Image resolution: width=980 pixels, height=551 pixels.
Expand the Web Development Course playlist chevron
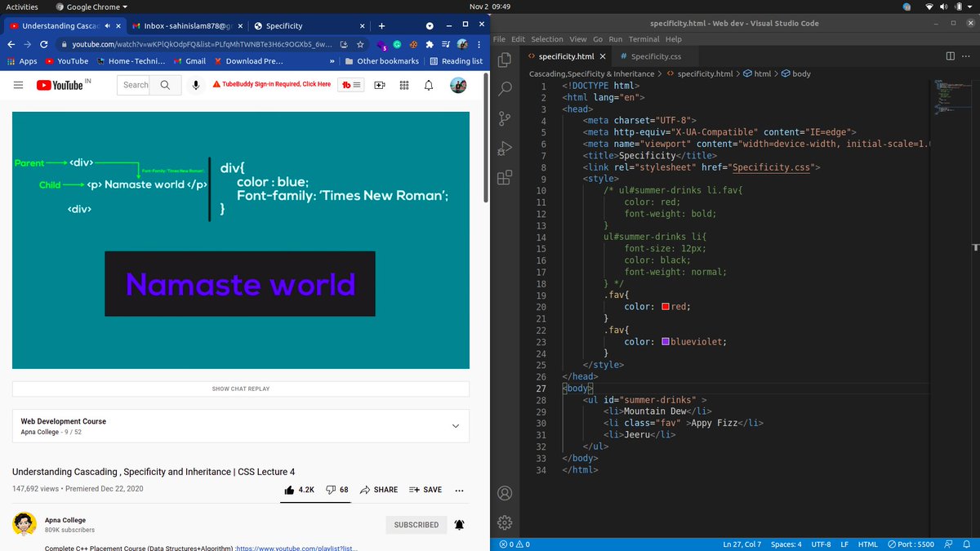click(456, 426)
